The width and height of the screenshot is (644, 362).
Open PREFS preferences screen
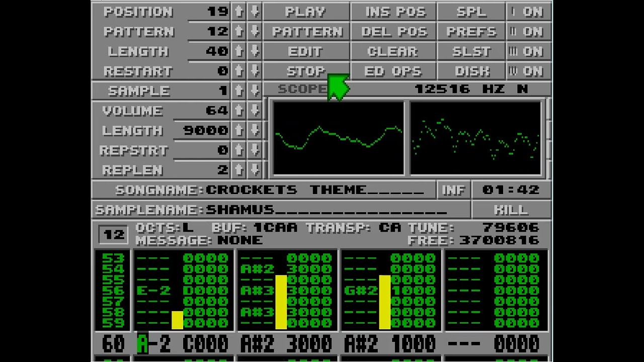(471, 31)
